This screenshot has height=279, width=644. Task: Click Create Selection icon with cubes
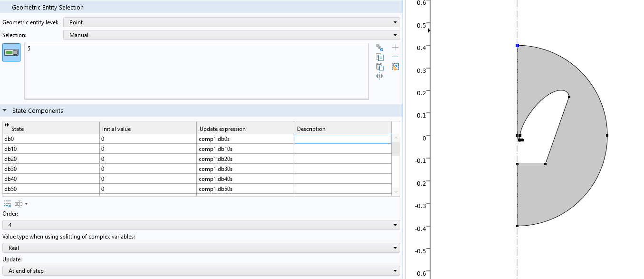click(x=379, y=48)
